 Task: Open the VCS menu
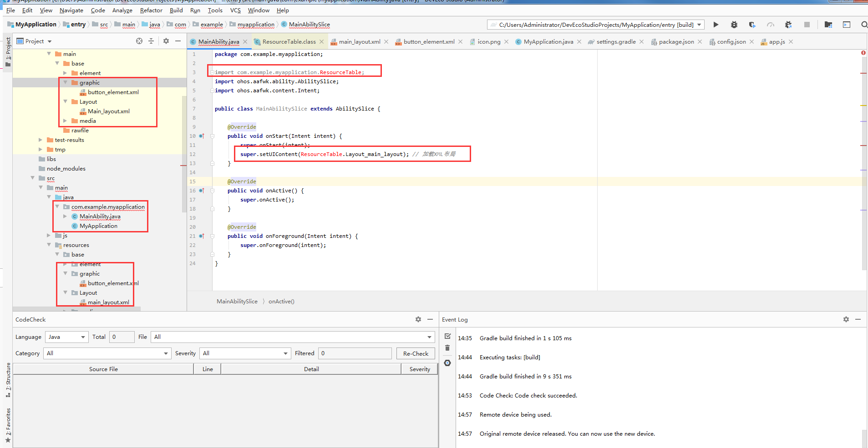coord(235,10)
